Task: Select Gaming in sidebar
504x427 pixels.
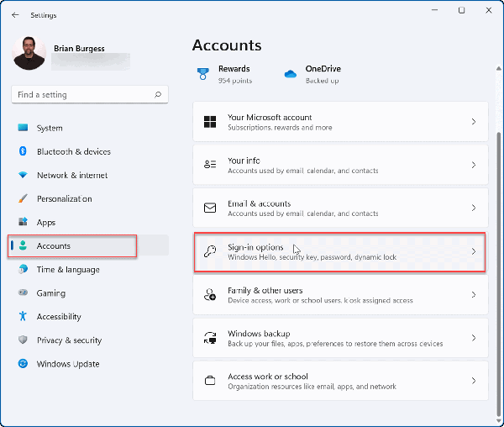Action: (90, 293)
